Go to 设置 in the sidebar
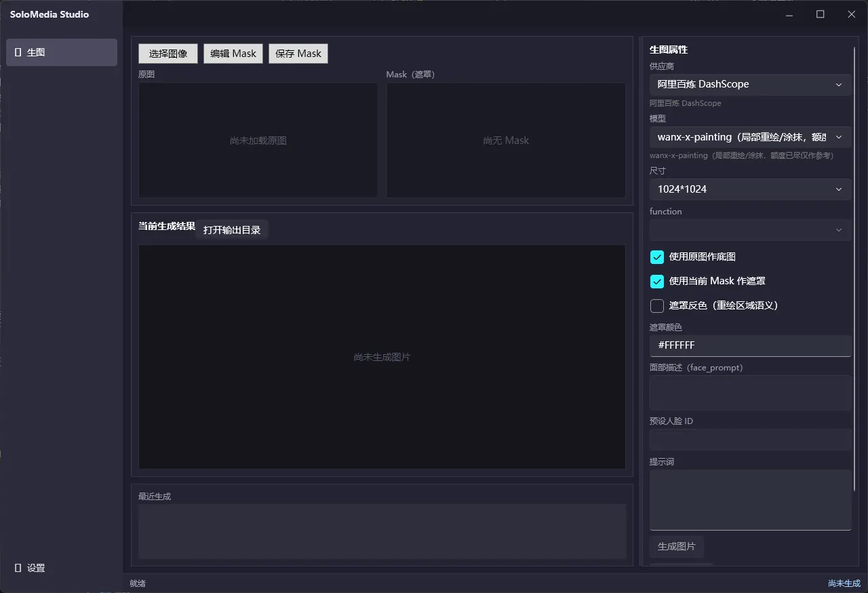The image size is (868, 593). pyautogui.click(x=62, y=568)
